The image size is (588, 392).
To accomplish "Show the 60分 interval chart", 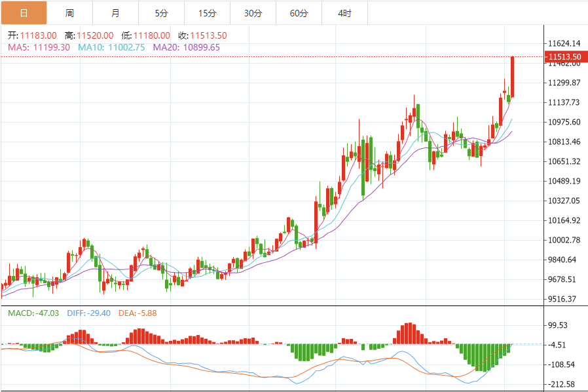I will [299, 13].
